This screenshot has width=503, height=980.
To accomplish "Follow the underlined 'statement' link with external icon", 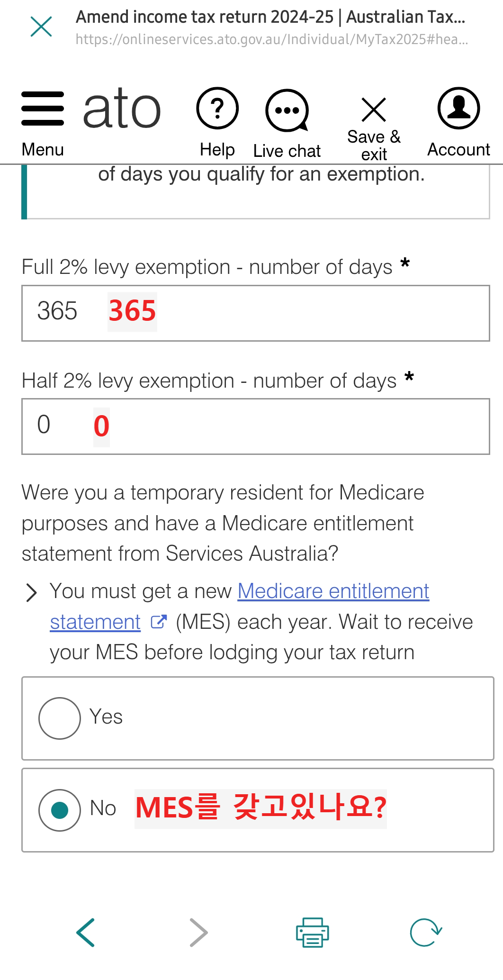I will point(108,622).
